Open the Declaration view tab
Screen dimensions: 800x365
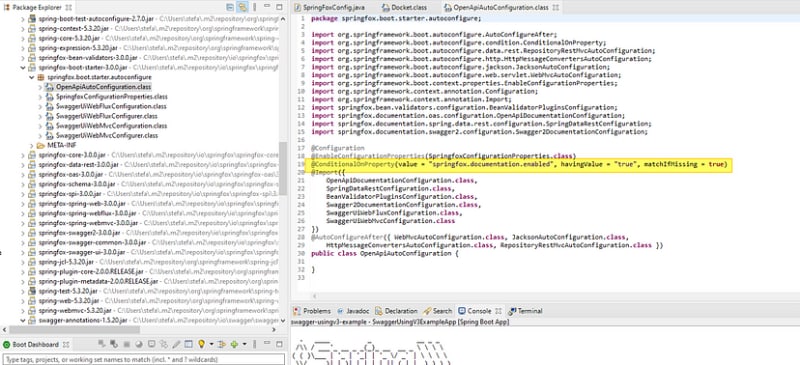(396, 311)
